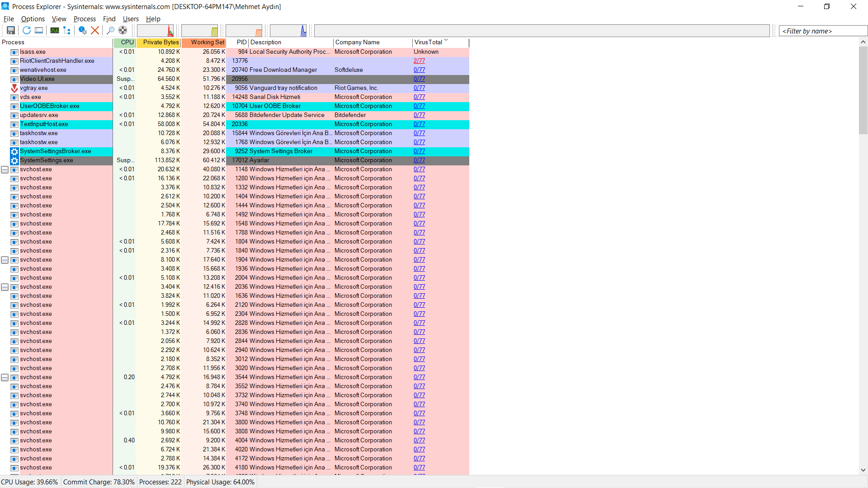The height and width of the screenshot is (488, 868).
Task: Open the 0/77 VirusTotal link for vgtray.exe
Action: [419, 88]
